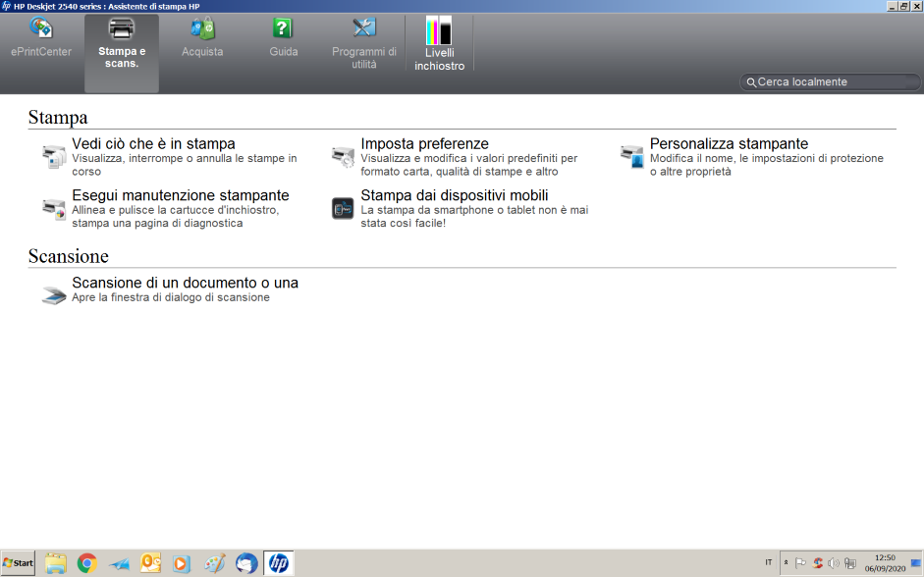Open the Imposta preferenze link

coord(424,144)
